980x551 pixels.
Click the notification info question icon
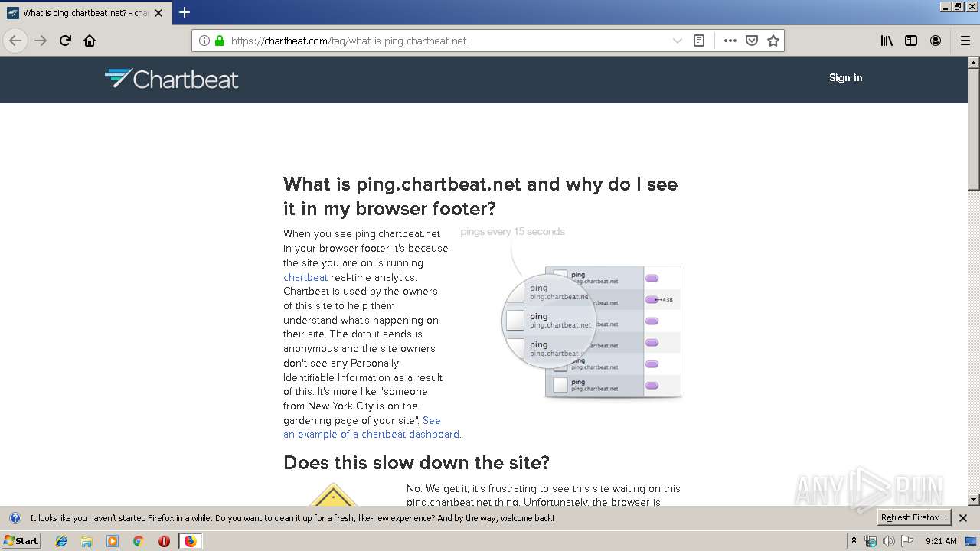(15, 518)
